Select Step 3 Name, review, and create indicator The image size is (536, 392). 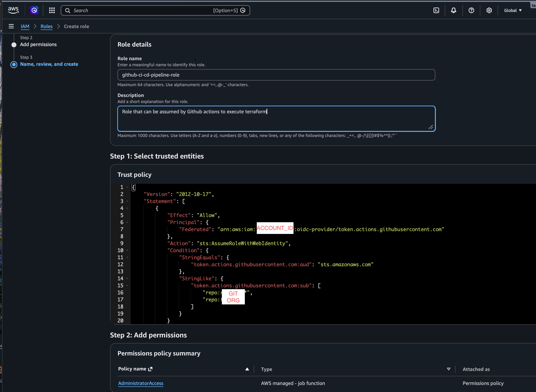coord(14,64)
